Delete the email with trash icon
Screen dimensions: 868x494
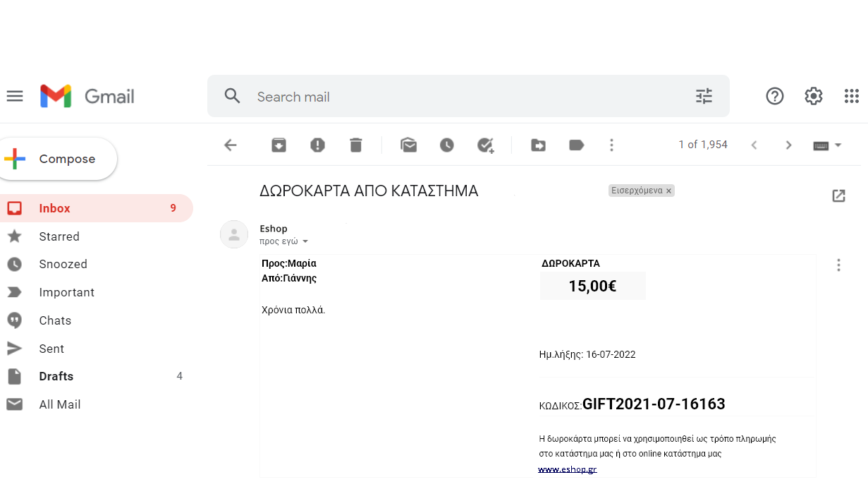pyautogui.click(x=355, y=145)
